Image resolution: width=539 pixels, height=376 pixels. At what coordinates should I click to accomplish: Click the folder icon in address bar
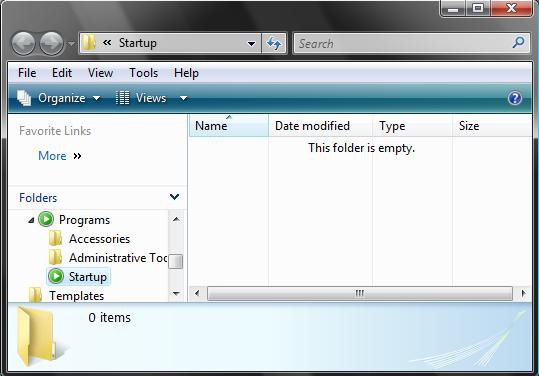(89, 43)
